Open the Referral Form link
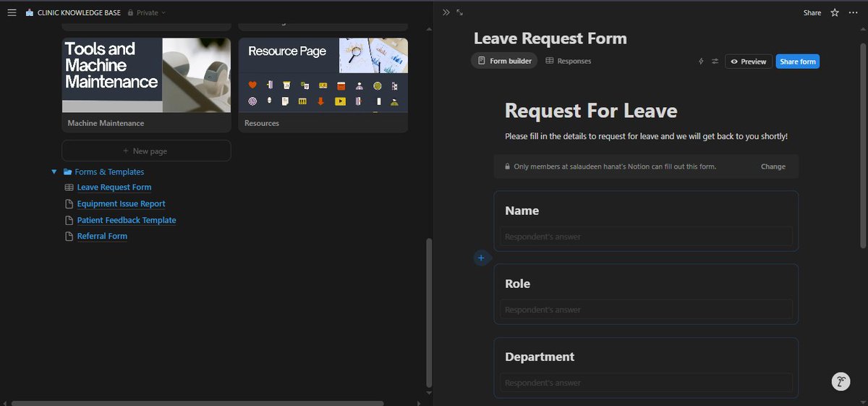The image size is (868, 406). pyautogui.click(x=102, y=236)
